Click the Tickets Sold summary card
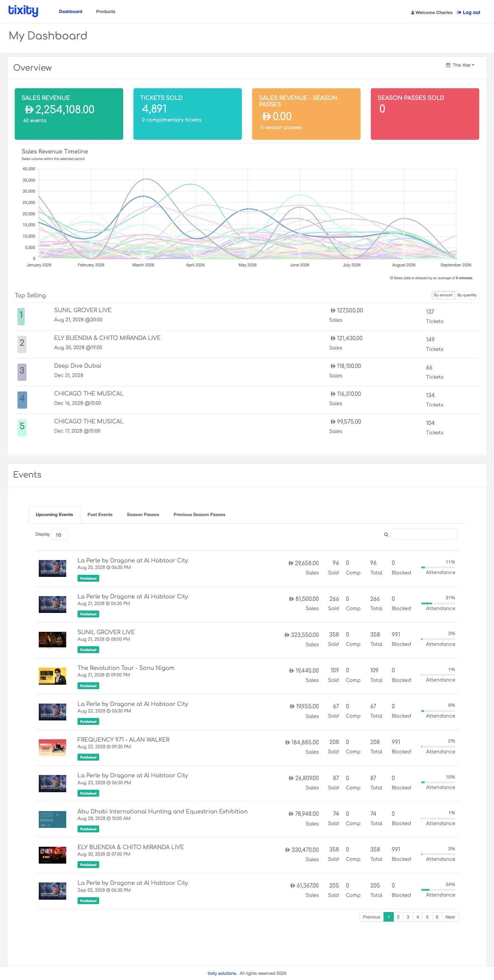Viewport: 494px width, 980px height. (187, 114)
